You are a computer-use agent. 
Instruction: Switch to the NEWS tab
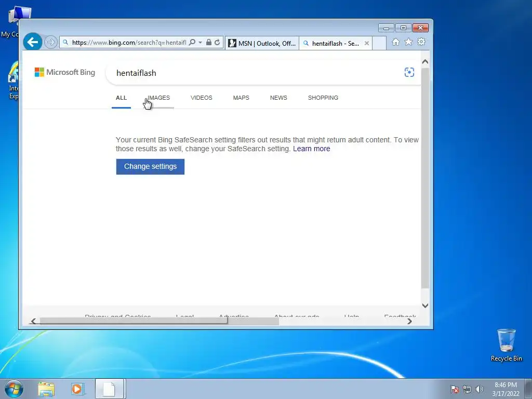[278, 98]
